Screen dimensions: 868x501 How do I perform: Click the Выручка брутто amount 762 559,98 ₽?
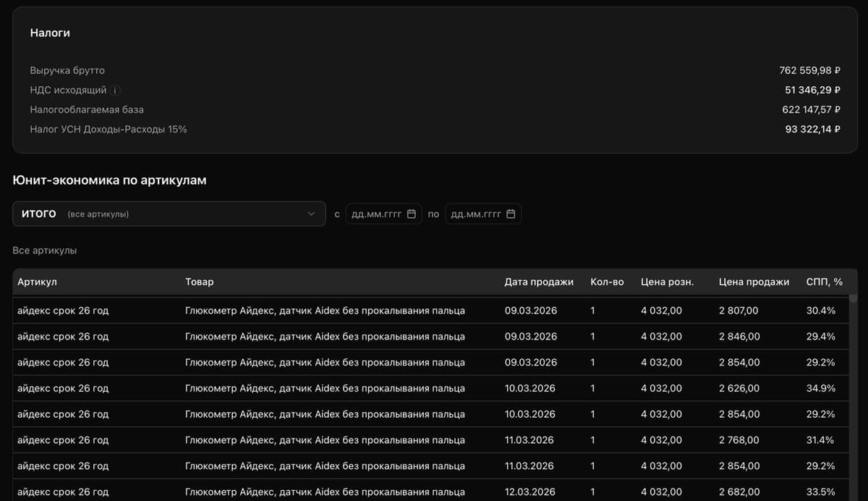[x=809, y=71]
